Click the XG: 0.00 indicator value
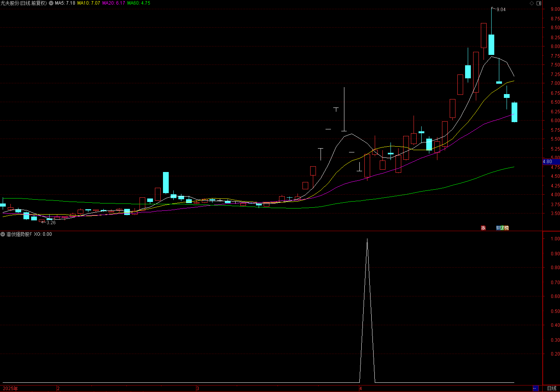Viewport: 560px width, 392px height. pos(43,234)
